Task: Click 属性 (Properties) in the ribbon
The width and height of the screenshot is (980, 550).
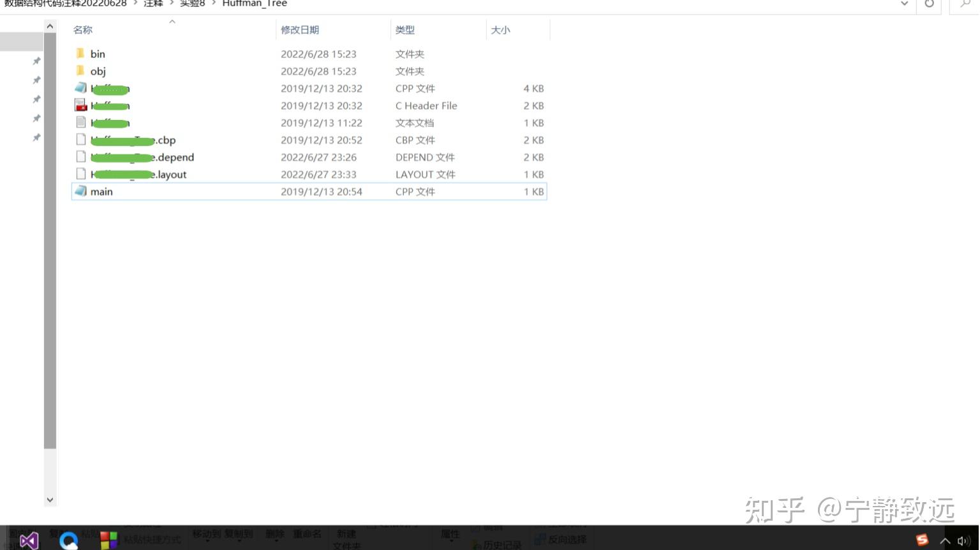Action: pos(450,534)
